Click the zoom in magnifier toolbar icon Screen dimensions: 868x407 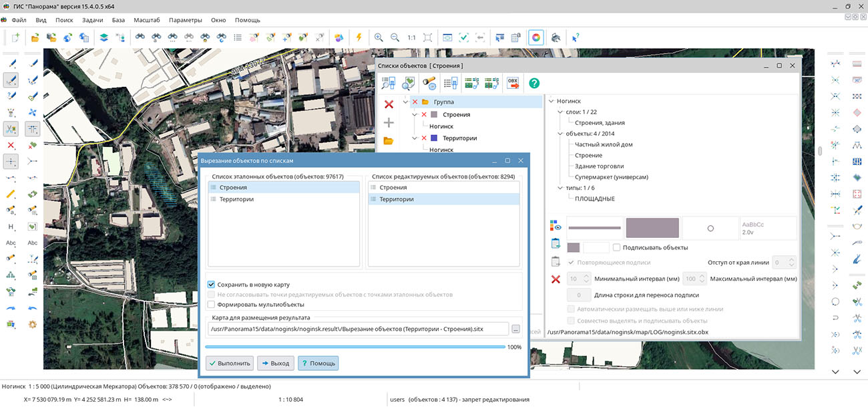click(x=379, y=38)
